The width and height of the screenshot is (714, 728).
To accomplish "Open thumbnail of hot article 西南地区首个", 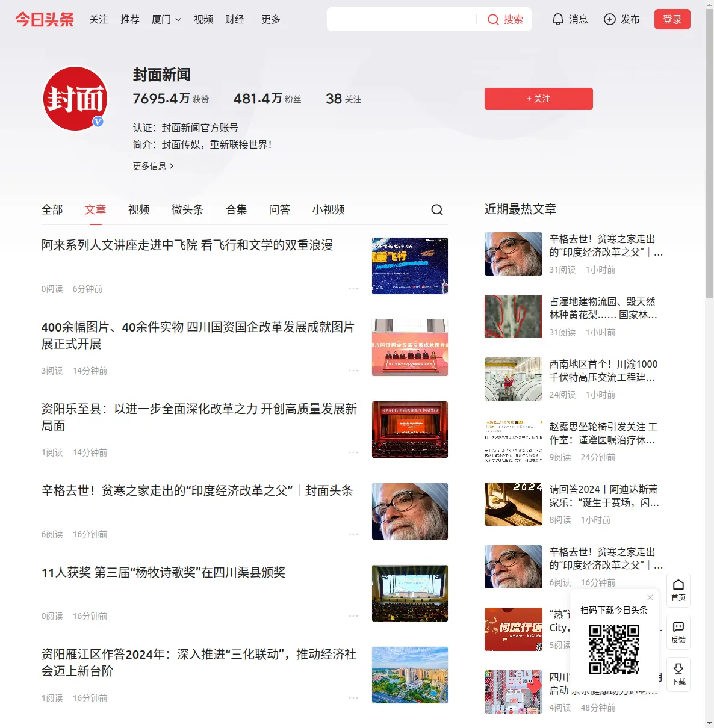I will tap(514, 379).
